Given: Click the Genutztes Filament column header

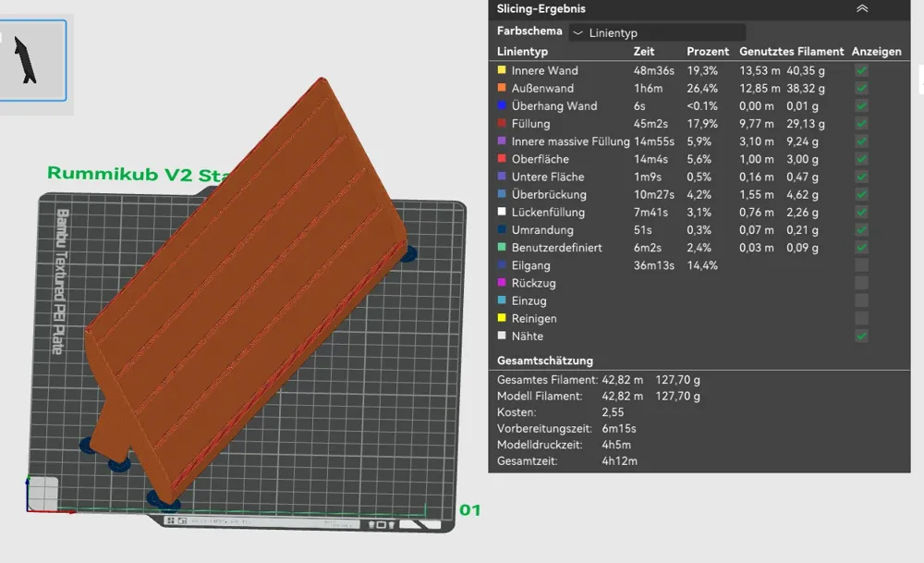Looking at the screenshot, I should click(792, 51).
